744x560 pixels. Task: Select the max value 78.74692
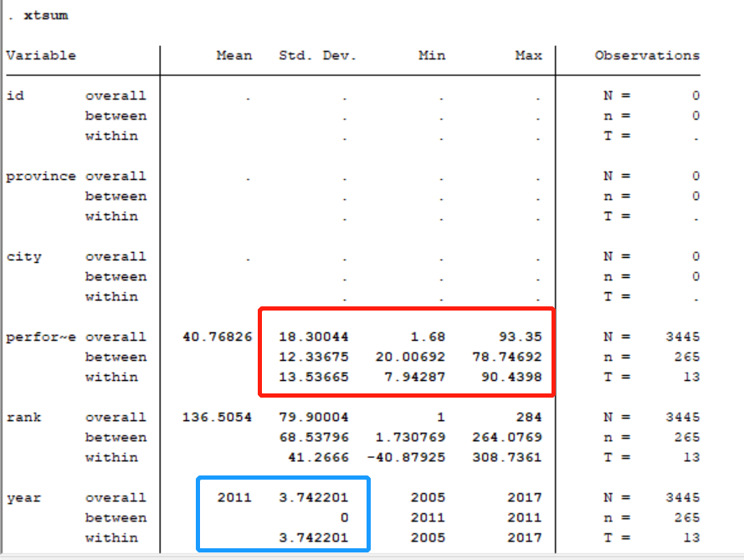click(x=507, y=357)
